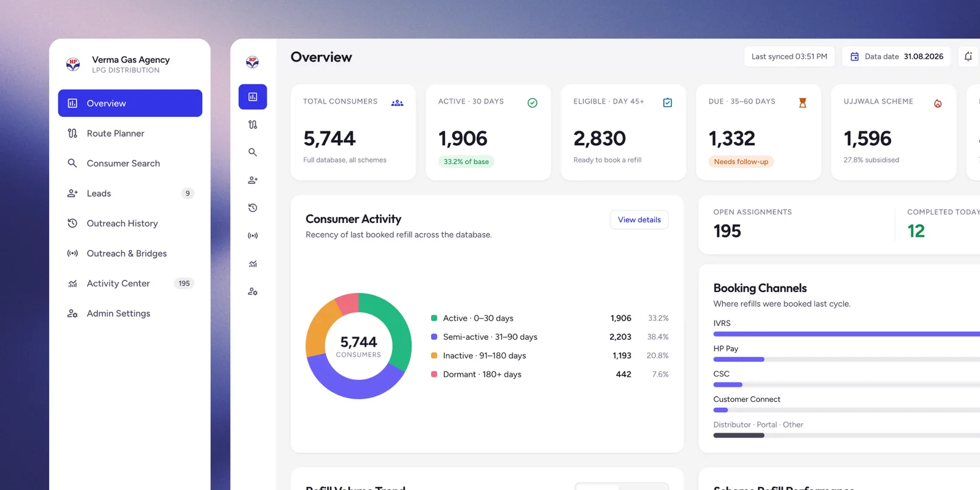Viewport: 980px width, 490px height.
Task: Click the hourglass icon on Due card
Action: click(802, 103)
